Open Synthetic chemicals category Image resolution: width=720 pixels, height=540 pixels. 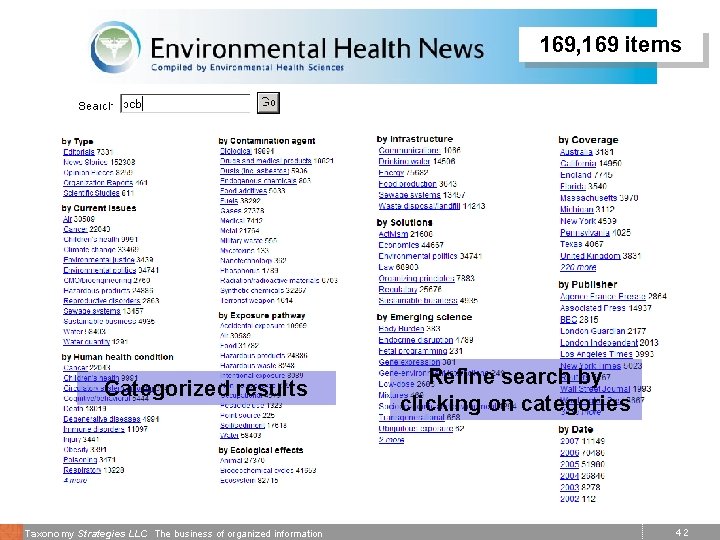tap(252, 290)
